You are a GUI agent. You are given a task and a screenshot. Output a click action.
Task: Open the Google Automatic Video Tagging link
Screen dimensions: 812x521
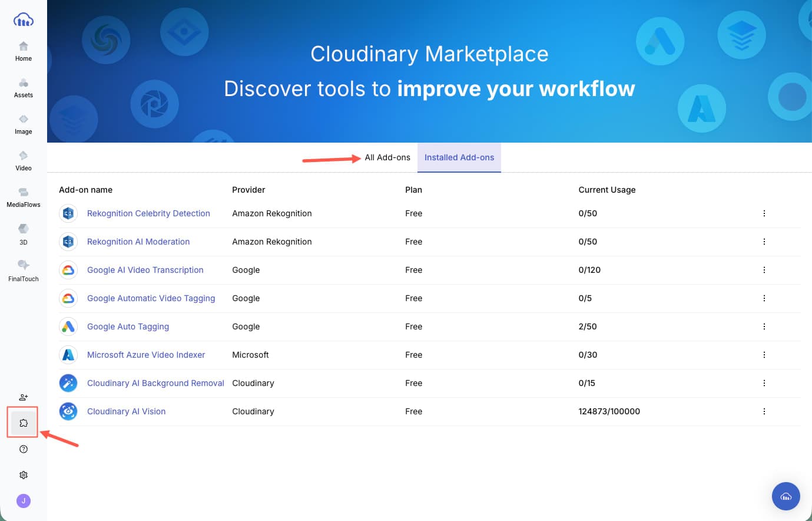click(151, 298)
